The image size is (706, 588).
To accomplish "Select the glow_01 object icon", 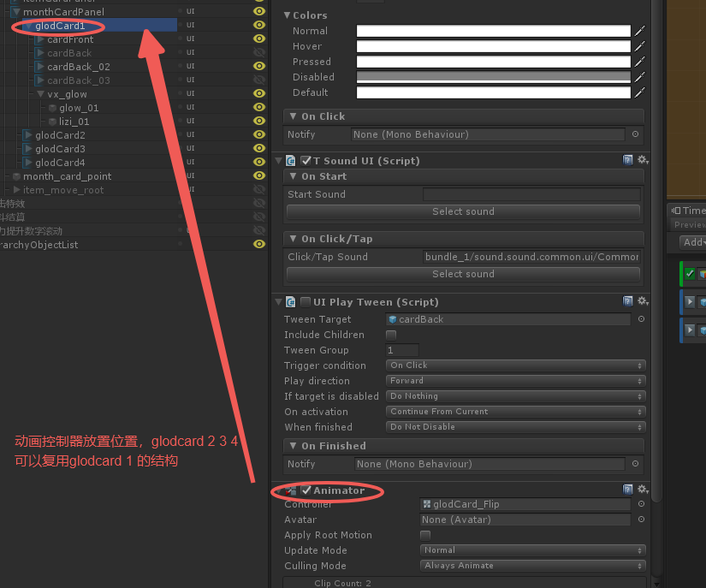I will (52, 108).
